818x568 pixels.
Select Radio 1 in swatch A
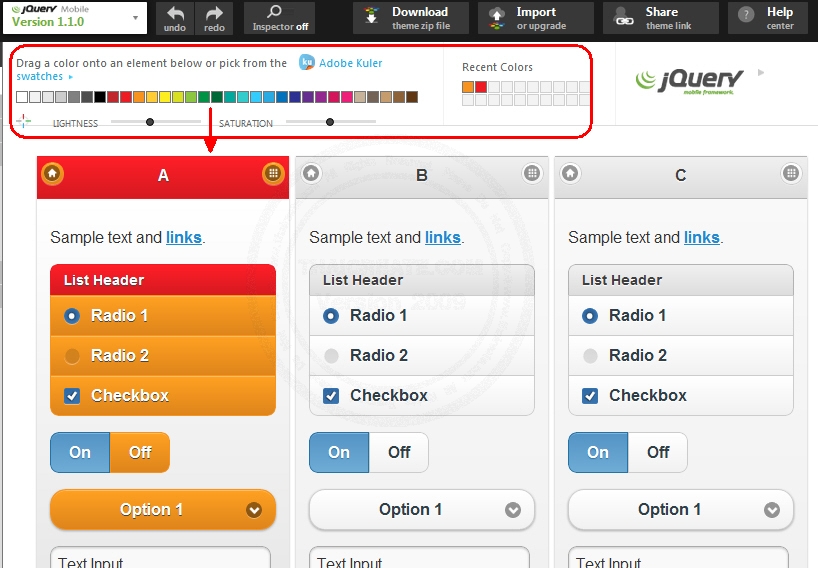(163, 316)
